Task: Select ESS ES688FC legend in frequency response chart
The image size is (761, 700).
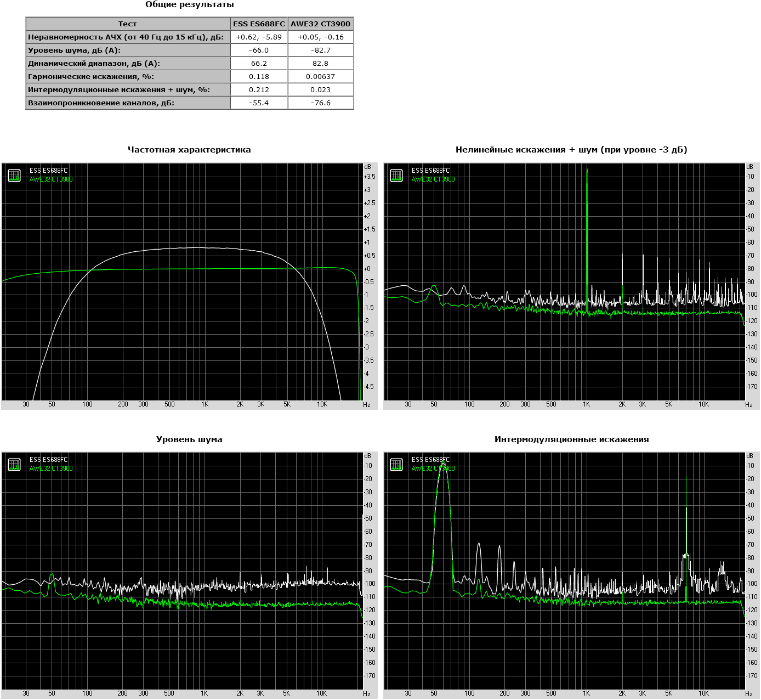Action: [x=48, y=171]
